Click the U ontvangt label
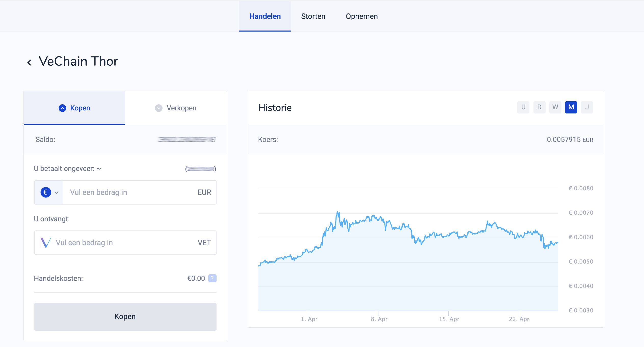 point(52,219)
